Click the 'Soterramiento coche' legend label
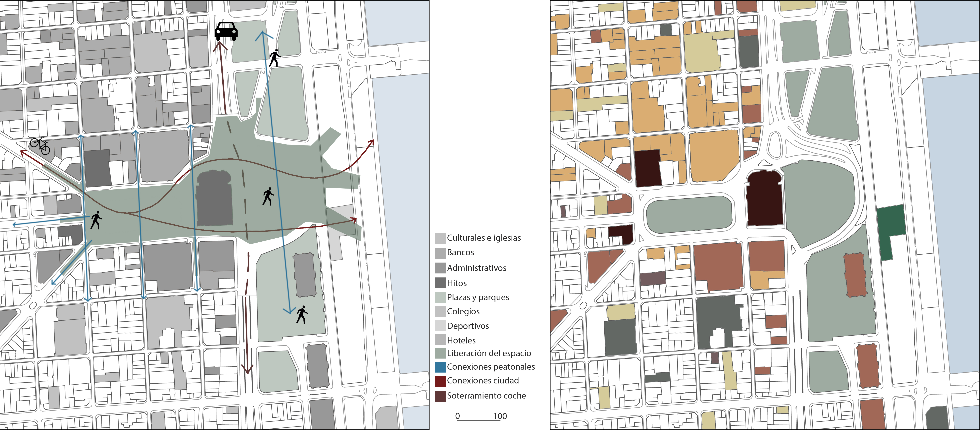 [x=486, y=396]
